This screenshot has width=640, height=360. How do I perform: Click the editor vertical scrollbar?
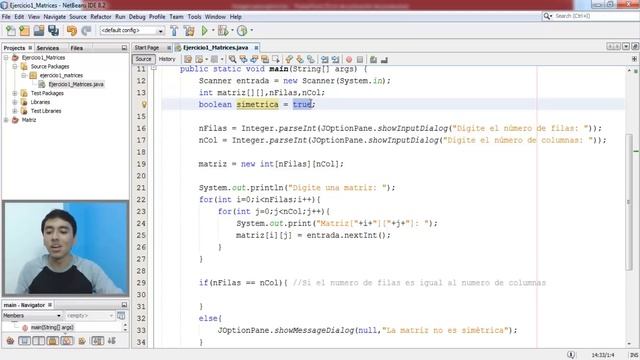[x=629, y=202]
